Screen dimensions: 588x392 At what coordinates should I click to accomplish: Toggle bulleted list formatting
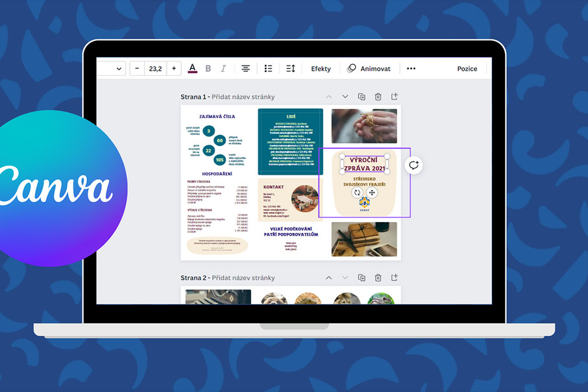click(x=268, y=69)
